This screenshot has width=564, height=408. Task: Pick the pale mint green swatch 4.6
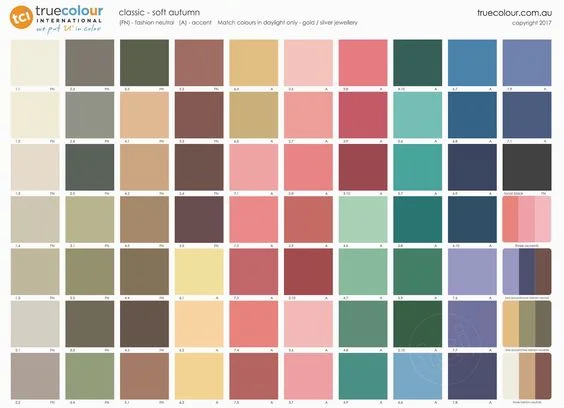click(x=363, y=219)
